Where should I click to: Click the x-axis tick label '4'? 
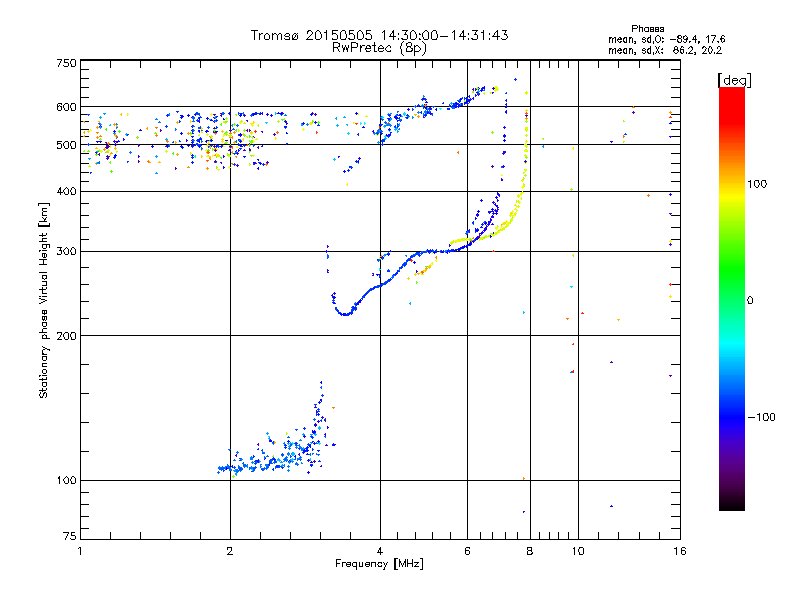[x=380, y=551]
